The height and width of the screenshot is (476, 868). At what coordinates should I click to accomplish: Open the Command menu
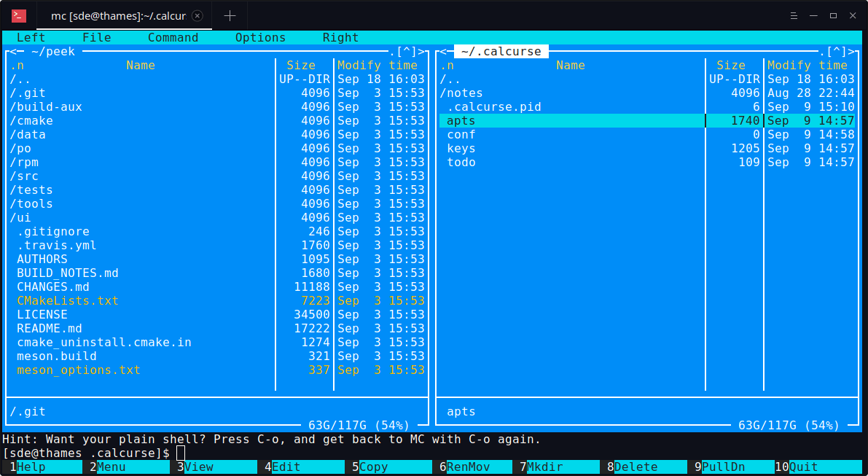(x=173, y=37)
